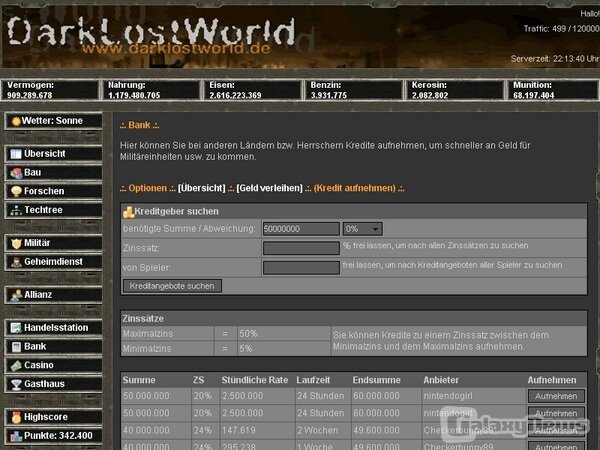Viewport: 600px width, 450px height.
Task: Click the Endsumme column header
Action: [x=377, y=380]
